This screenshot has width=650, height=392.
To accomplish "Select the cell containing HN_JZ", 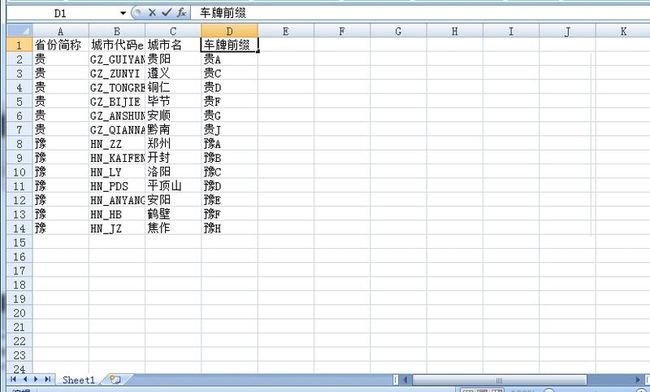I will [x=117, y=228].
